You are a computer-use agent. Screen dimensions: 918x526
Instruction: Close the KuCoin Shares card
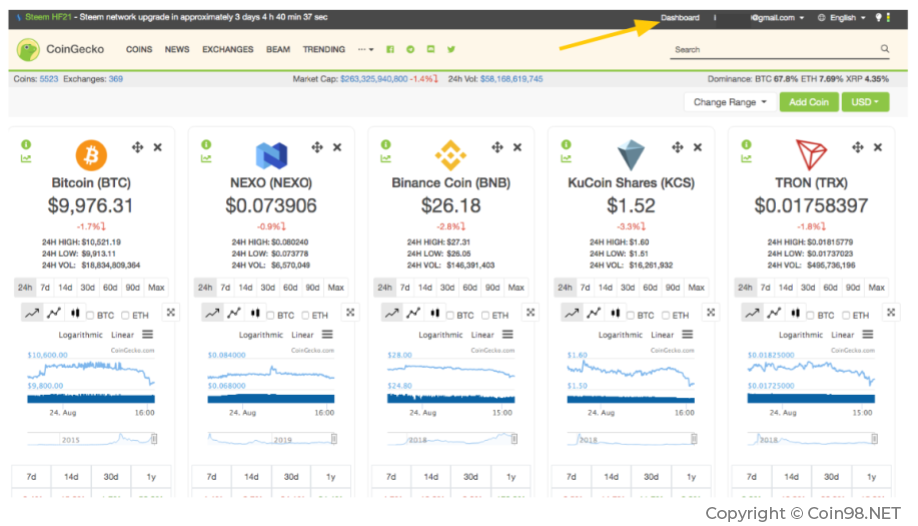point(697,148)
